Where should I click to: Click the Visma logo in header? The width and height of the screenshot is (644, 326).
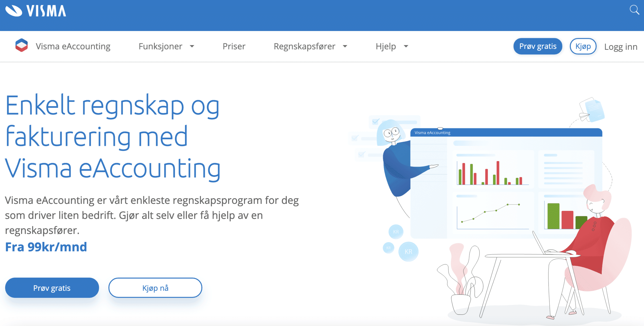tap(36, 11)
